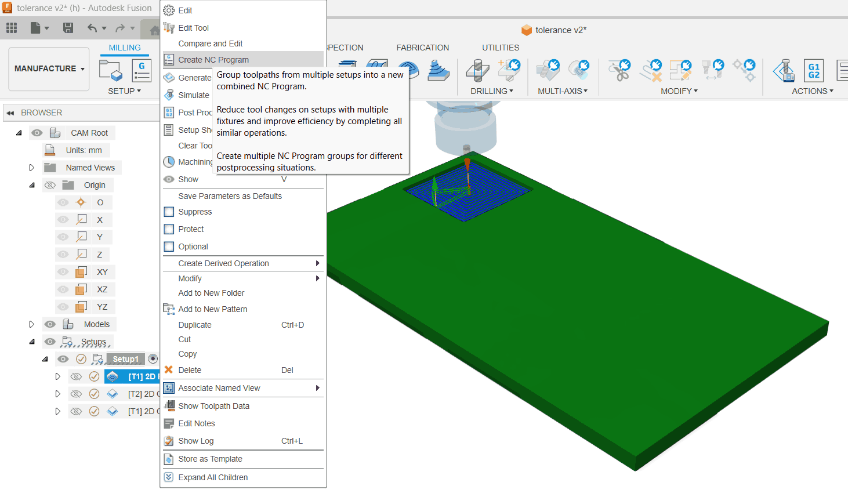Toggle visibility eye of Models
This screenshot has height=504, width=848.
tap(50, 324)
